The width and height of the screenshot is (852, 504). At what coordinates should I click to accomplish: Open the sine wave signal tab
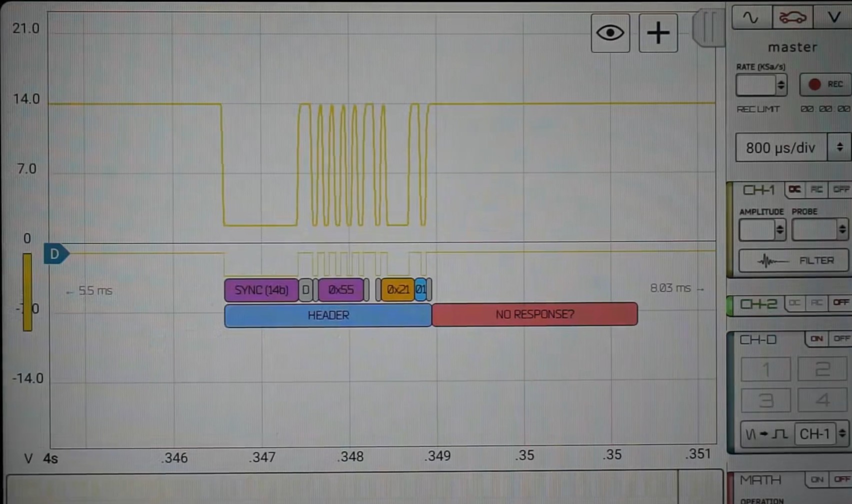pos(751,17)
